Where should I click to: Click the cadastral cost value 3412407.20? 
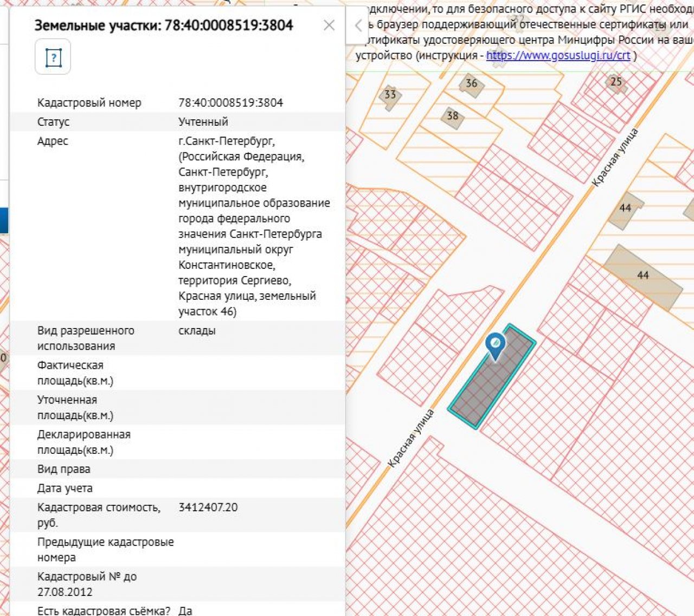click(208, 508)
